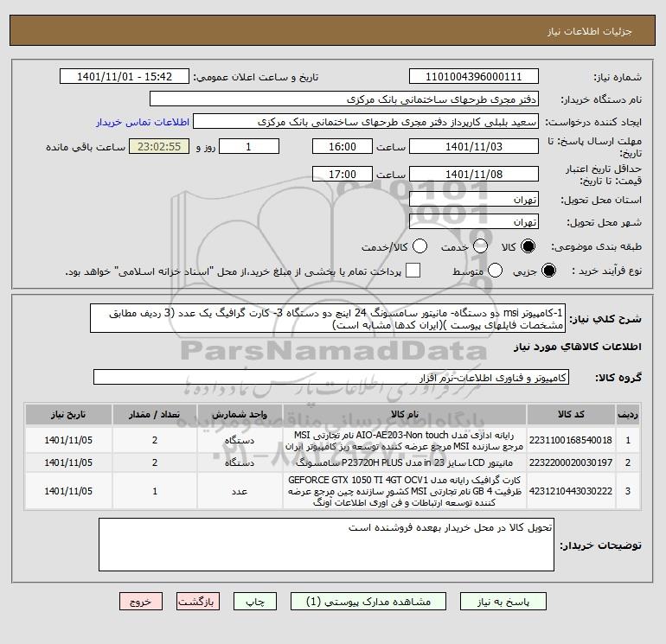Click the بازگشت back button
The height and width of the screenshot is (644, 666).
[x=198, y=602]
